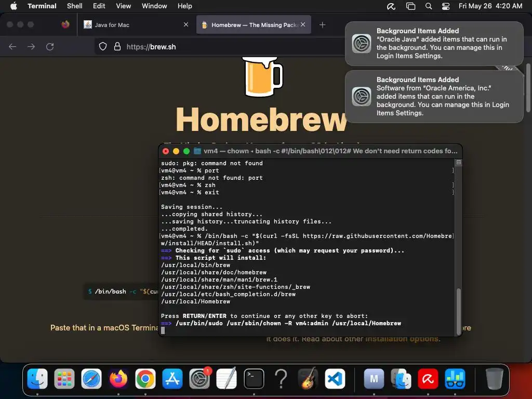532x399 pixels.
Task: Open Safari from the Dock
Action: (91, 379)
